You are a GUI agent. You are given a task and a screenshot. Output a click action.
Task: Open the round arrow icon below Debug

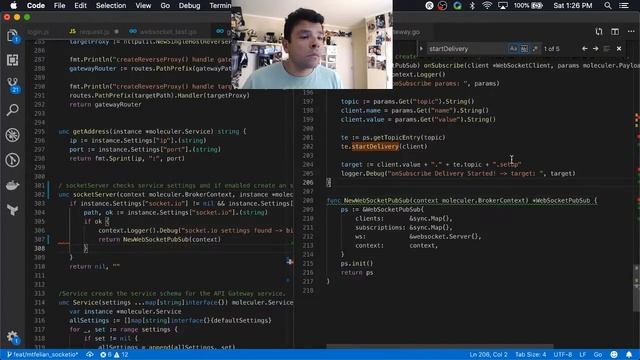point(12,160)
